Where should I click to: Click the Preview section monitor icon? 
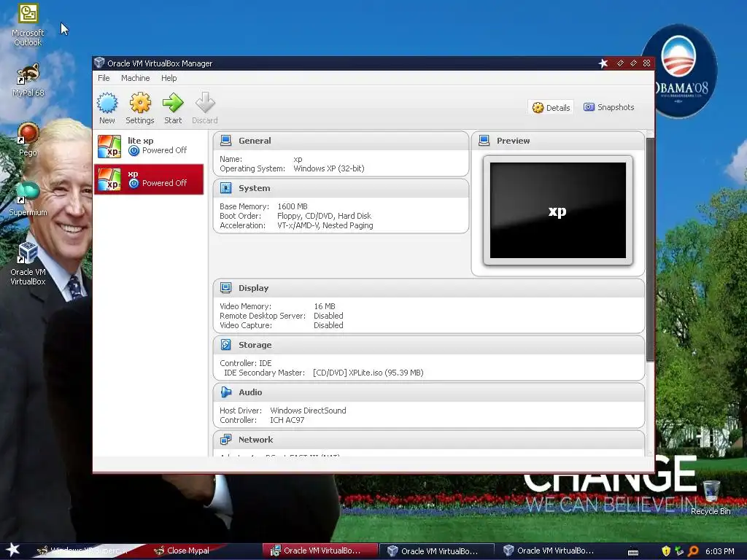click(x=484, y=141)
